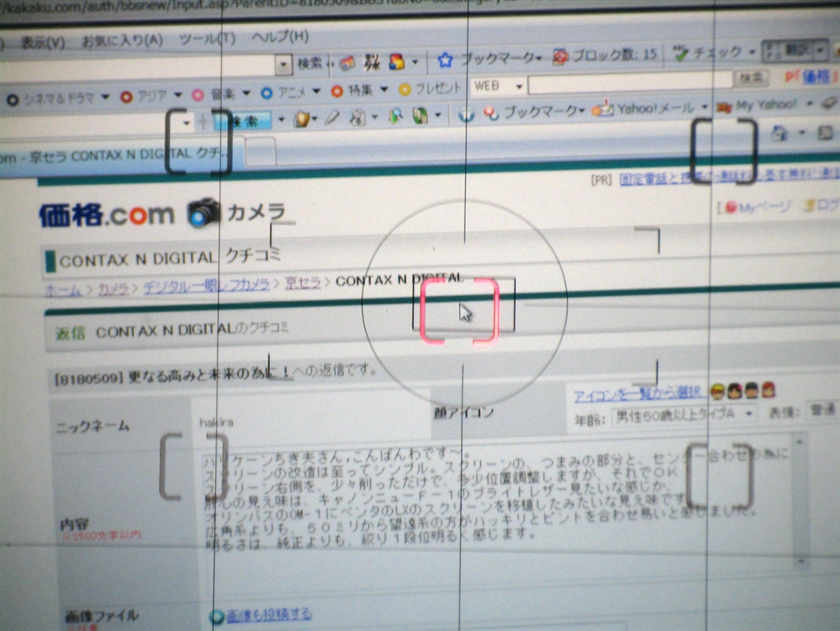Open the ヘルプ(H) menu
The image size is (840, 631).
click(x=280, y=37)
